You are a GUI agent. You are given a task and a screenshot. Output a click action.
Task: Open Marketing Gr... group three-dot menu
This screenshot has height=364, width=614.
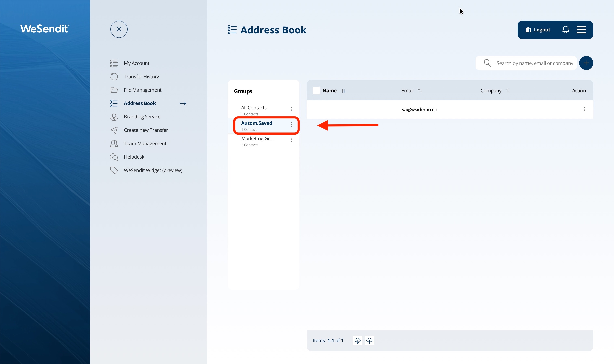pos(292,140)
